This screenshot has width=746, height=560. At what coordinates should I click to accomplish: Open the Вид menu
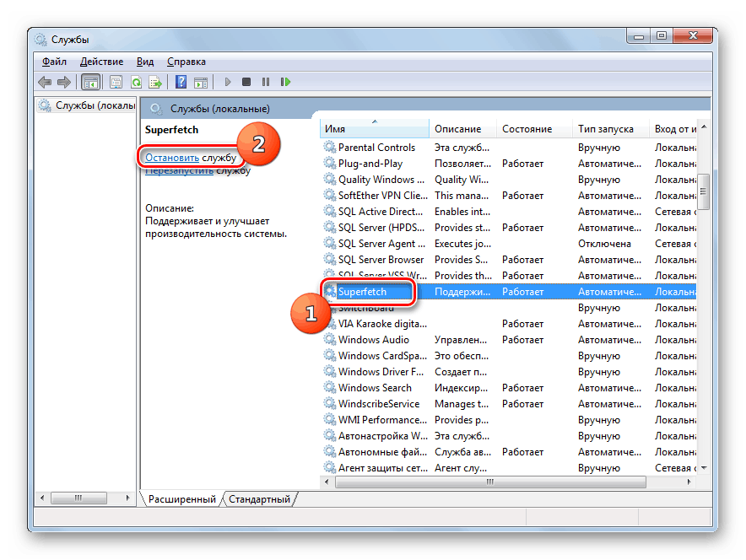coord(144,61)
